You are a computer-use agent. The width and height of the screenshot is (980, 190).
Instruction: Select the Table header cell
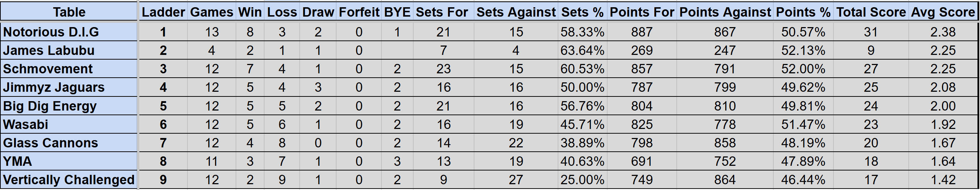[x=68, y=12]
